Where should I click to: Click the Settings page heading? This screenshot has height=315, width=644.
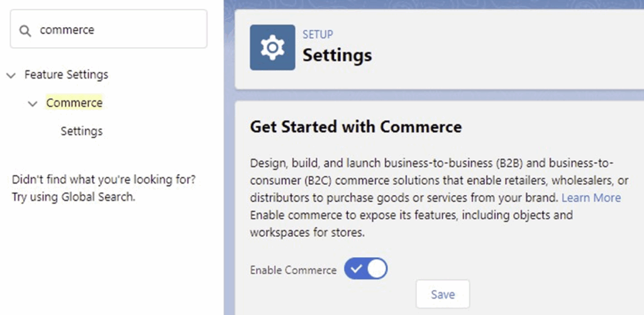[337, 55]
